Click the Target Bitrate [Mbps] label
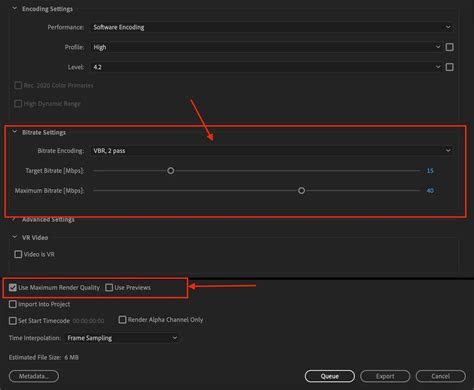The width and height of the screenshot is (474, 390). 55,171
